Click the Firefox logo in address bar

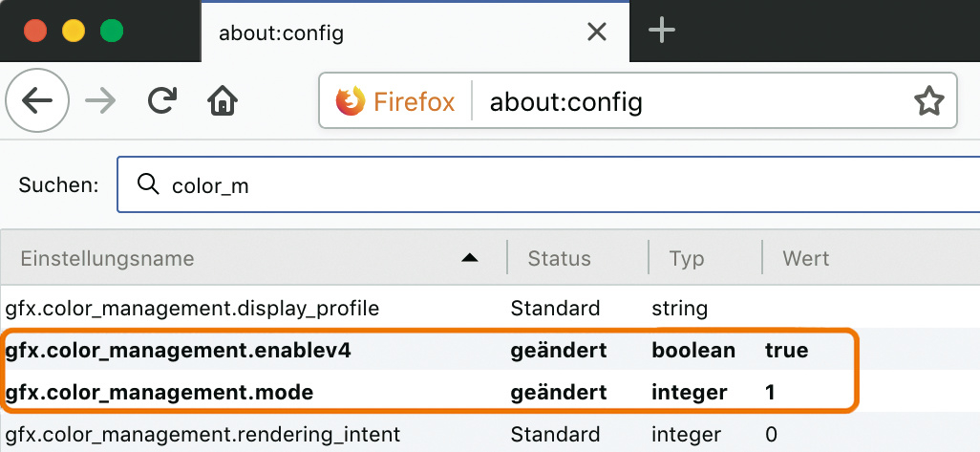(351, 101)
